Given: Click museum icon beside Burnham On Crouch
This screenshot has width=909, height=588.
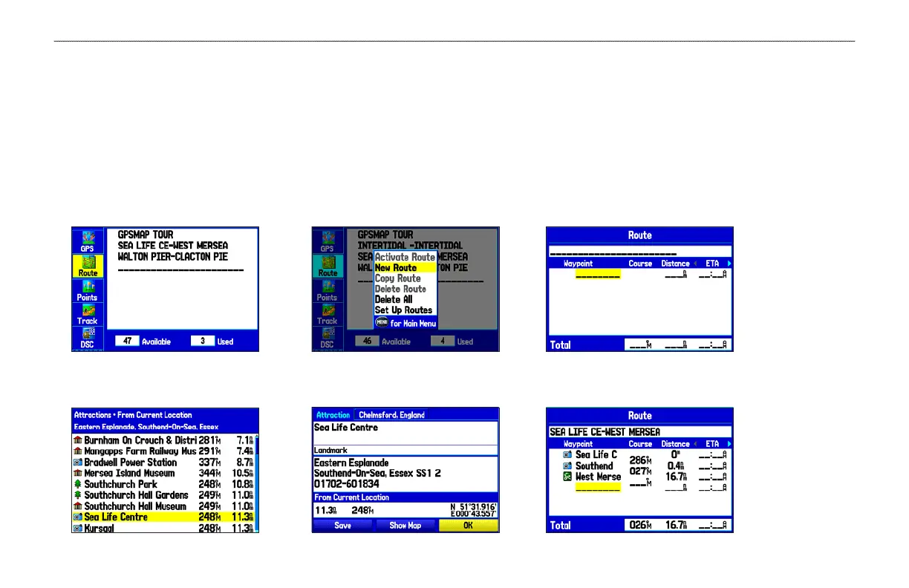Looking at the screenshot, I should [x=78, y=440].
